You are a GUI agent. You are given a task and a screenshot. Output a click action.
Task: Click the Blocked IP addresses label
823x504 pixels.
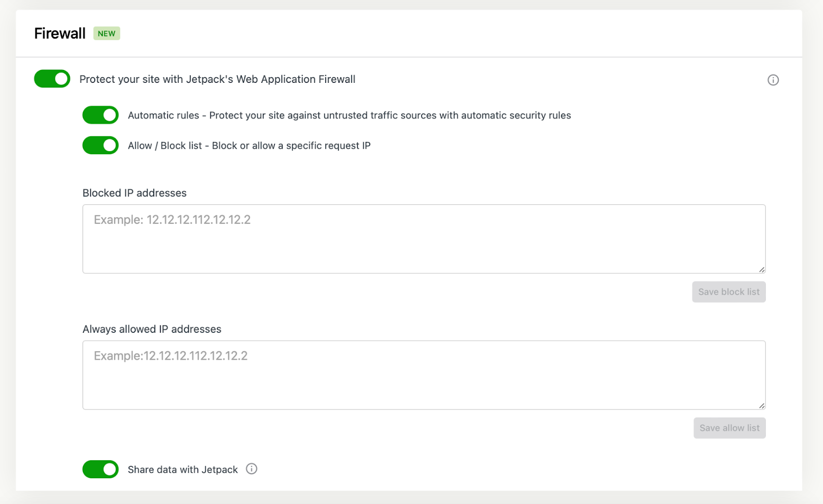point(134,193)
